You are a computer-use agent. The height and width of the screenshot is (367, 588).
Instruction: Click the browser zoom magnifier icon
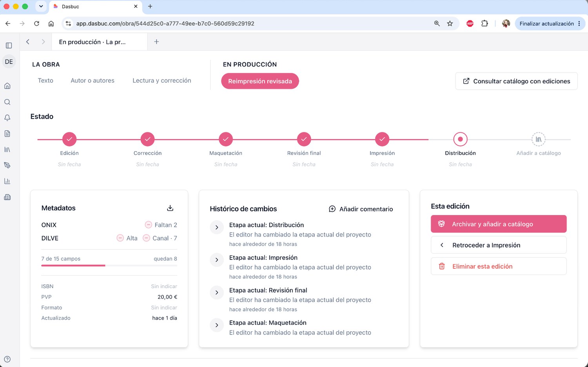pos(437,24)
